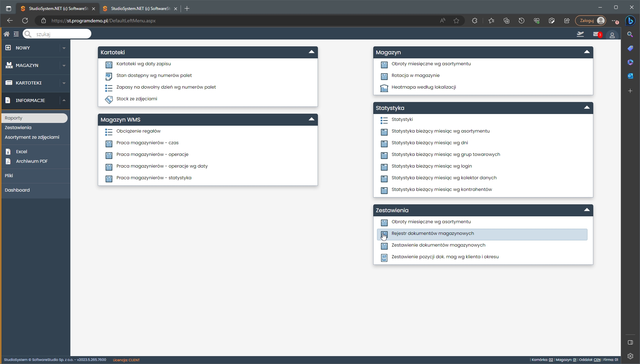Click the Stock ze zdjęciami tag icon

coord(109,100)
